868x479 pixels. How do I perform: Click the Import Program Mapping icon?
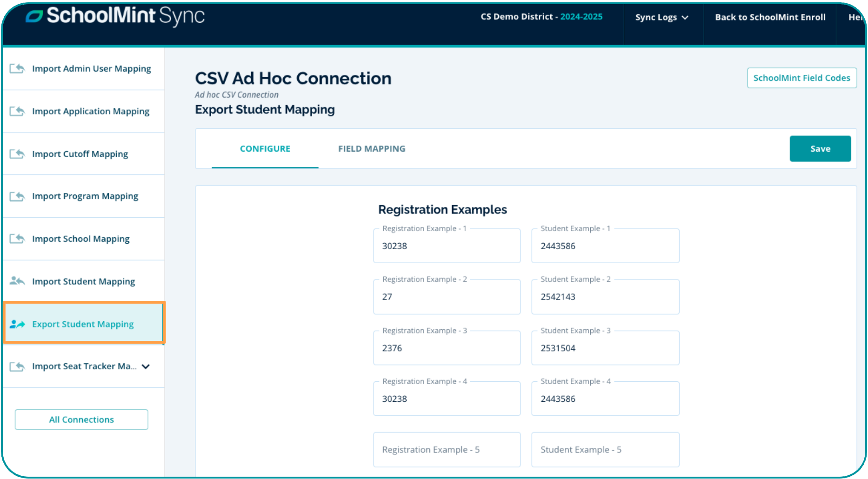point(17,196)
